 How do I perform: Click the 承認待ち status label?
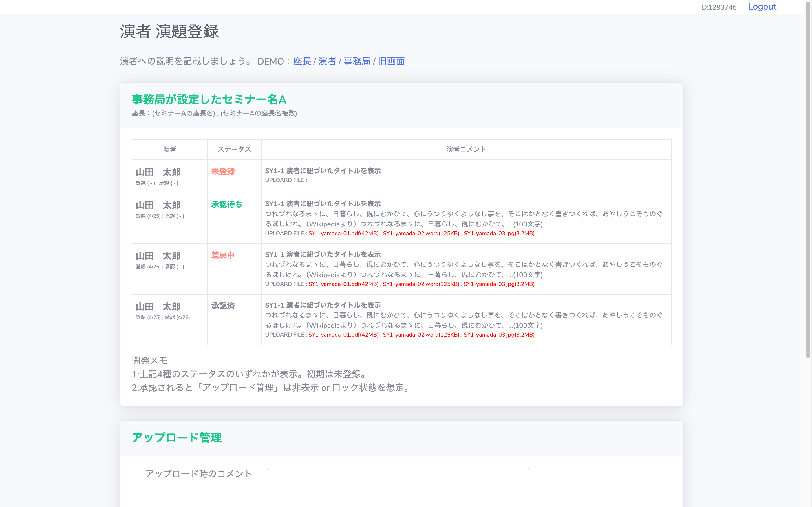point(226,204)
